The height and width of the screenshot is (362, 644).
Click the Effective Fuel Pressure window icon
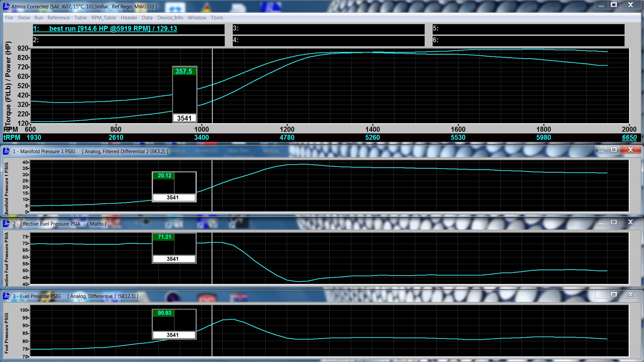pyautogui.click(x=6, y=224)
